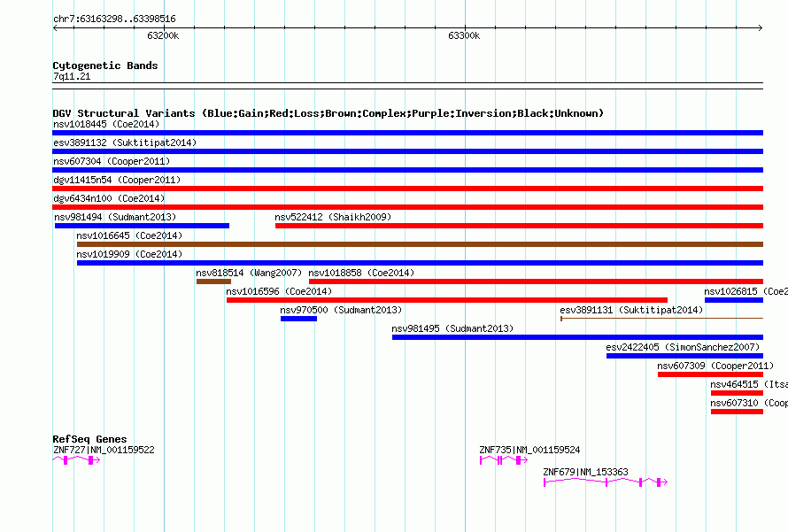
Task: Click the blue bar under esv2422405
Action: click(684, 356)
